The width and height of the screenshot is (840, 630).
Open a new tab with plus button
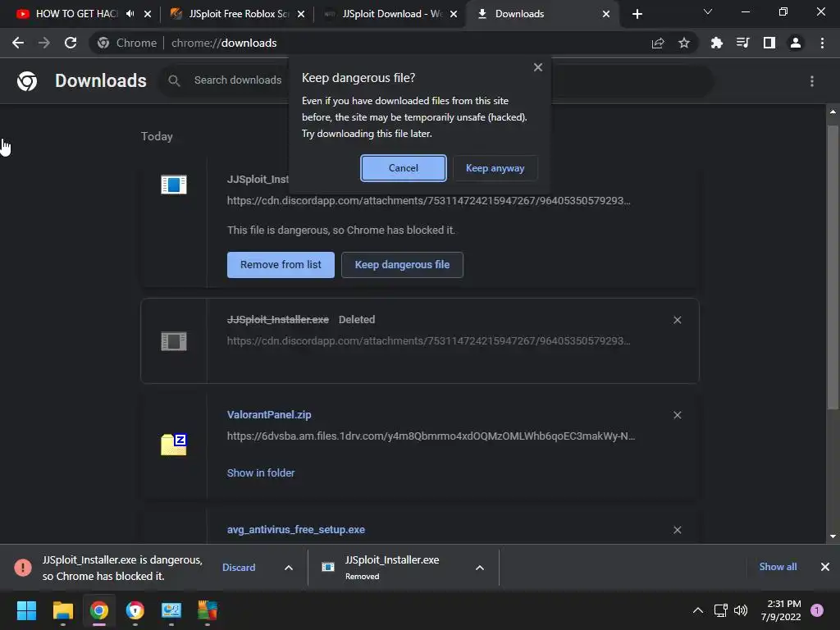[637, 14]
